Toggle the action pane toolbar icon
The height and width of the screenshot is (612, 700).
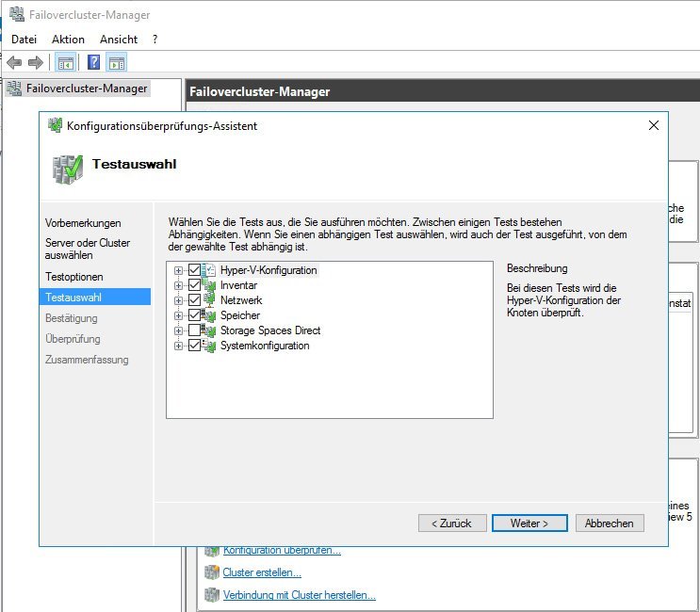117,62
